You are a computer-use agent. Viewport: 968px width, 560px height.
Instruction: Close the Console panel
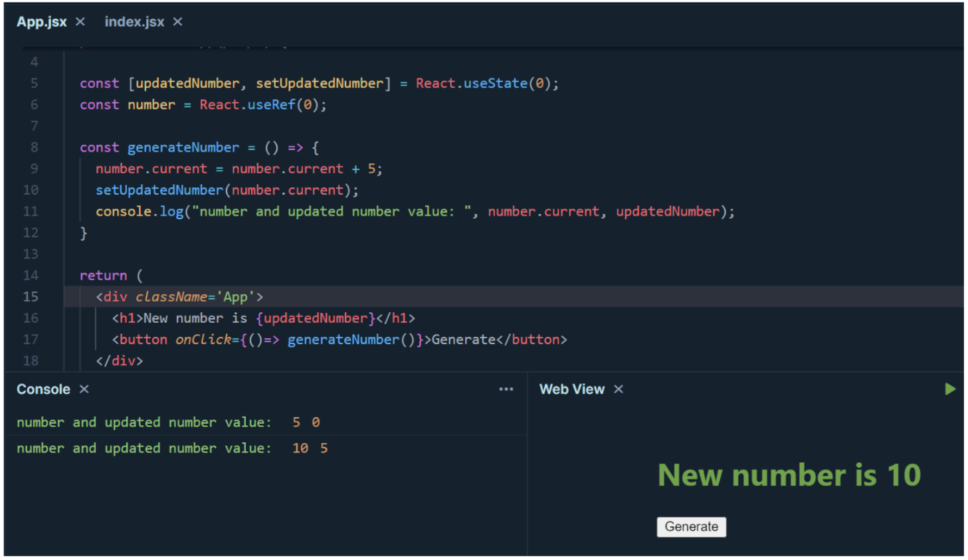pyautogui.click(x=84, y=389)
